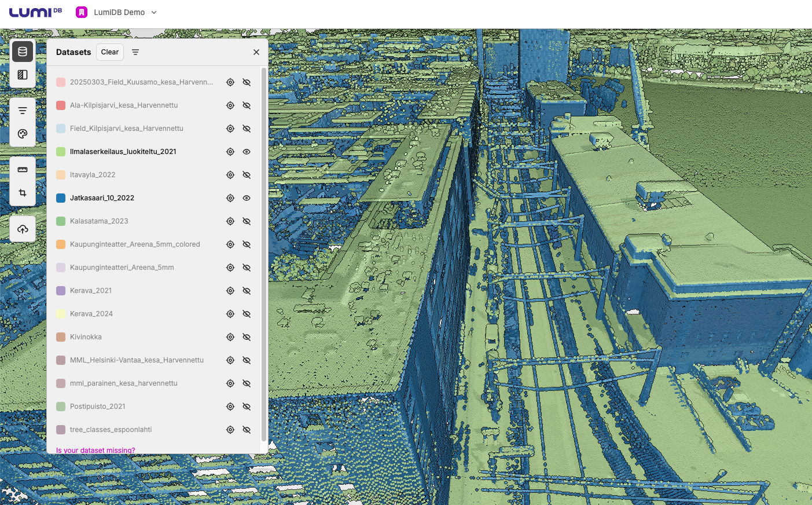Follow the 'Is your dataset missing?' link
This screenshot has width=812, height=505.
[95, 450]
